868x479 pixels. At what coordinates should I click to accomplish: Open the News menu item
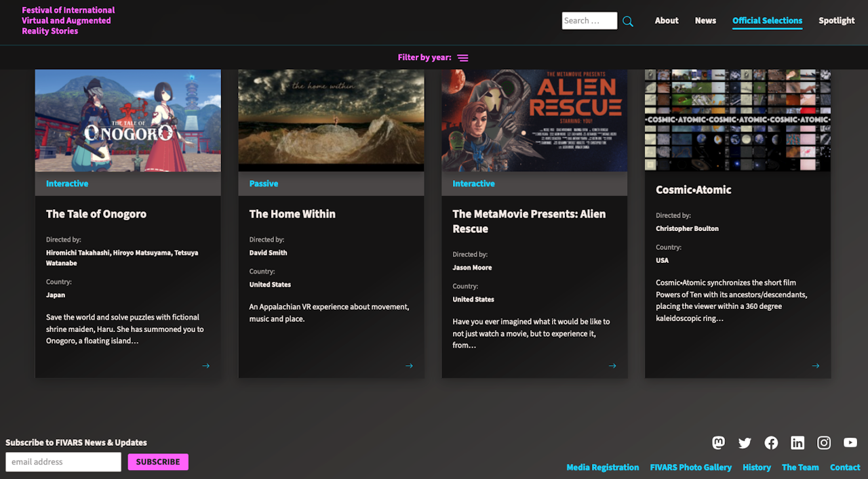pyautogui.click(x=705, y=20)
